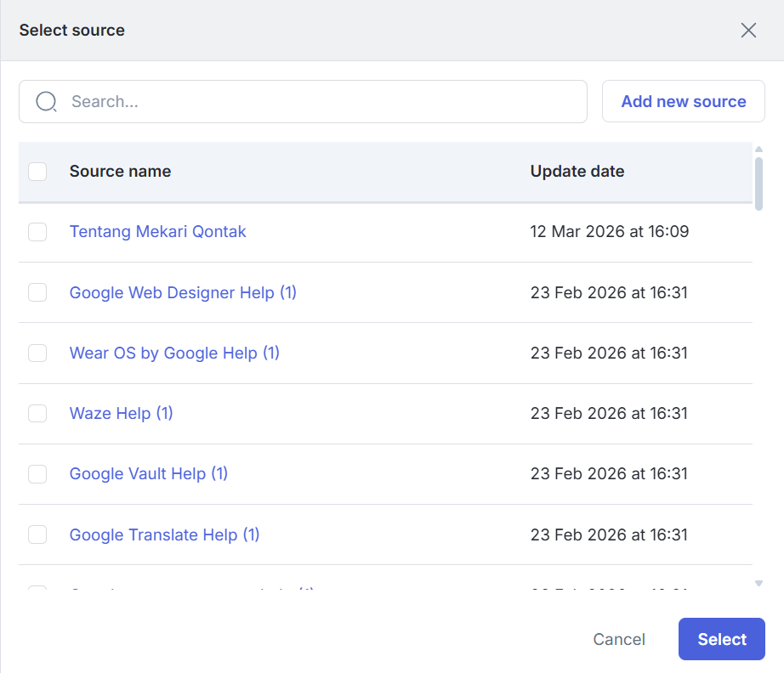The width and height of the screenshot is (784, 673).
Task: Select the Google Web Designer Help checkbox
Action: [x=37, y=292]
